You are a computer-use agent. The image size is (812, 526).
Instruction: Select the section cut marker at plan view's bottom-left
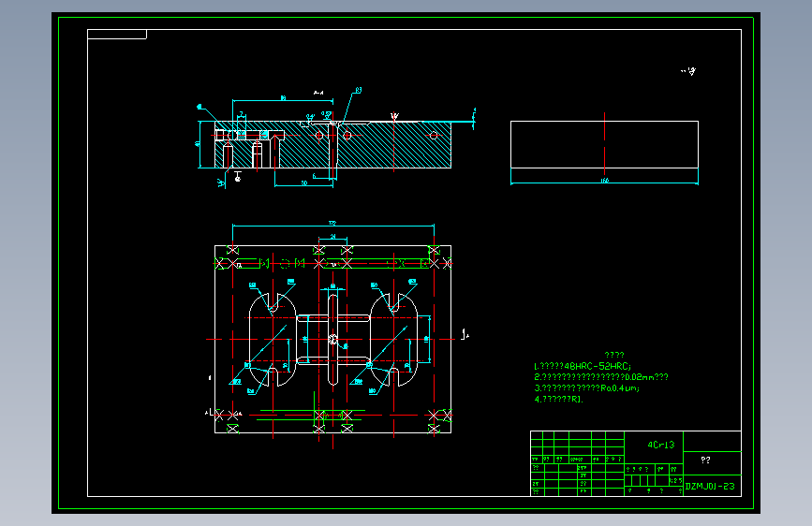208,413
